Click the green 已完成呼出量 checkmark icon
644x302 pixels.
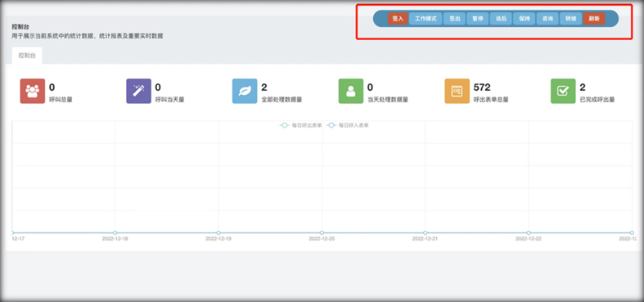[563, 91]
